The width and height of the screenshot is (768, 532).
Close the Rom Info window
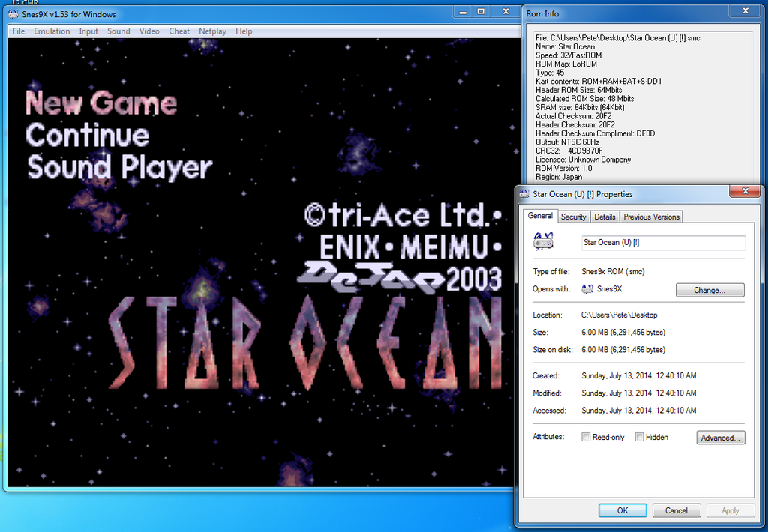745,11
